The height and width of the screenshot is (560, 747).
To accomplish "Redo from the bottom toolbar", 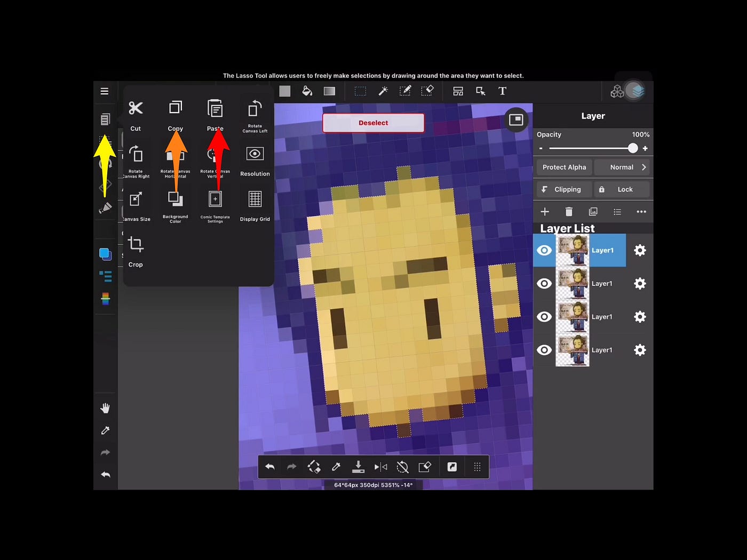I will click(291, 467).
